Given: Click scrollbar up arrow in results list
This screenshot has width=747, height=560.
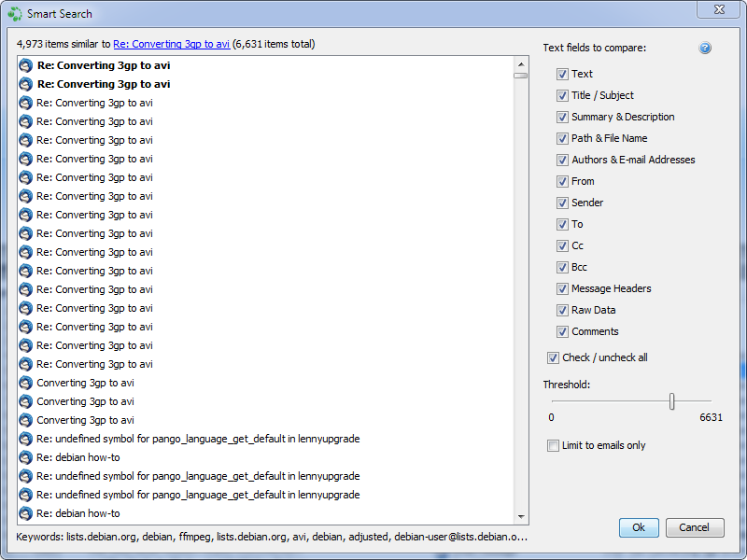Looking at the screenshot, I should click(521, 63).
